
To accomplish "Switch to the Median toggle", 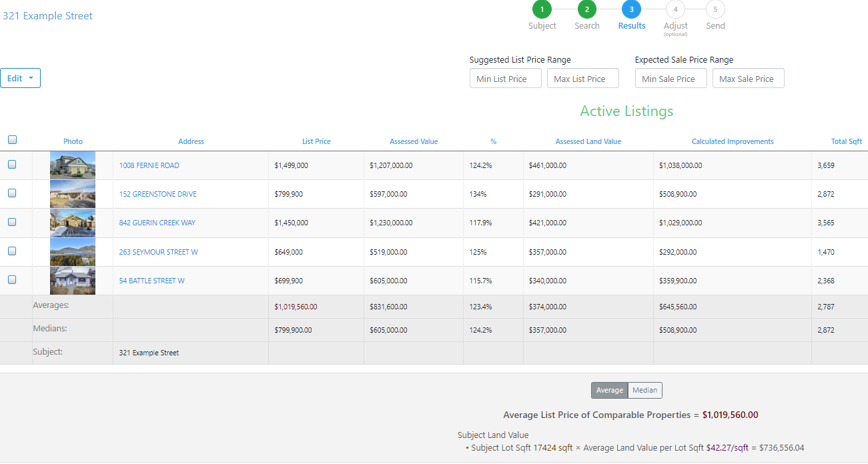I will coord(645,391).
